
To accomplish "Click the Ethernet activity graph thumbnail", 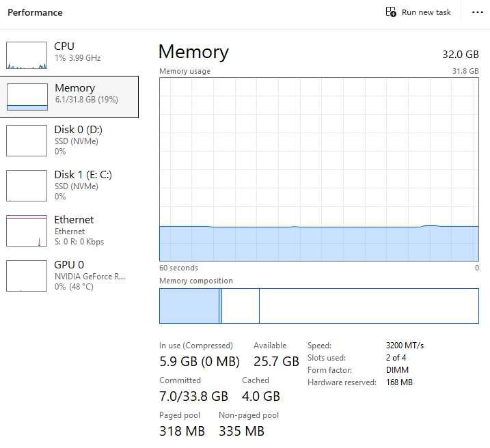I will (27, 230).
